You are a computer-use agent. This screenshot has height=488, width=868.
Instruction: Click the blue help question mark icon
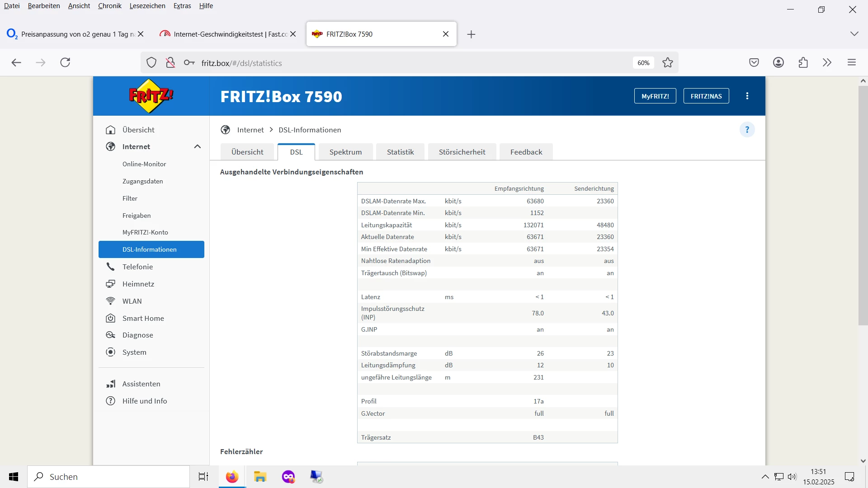pyautogui.click(x=747, y=130)
